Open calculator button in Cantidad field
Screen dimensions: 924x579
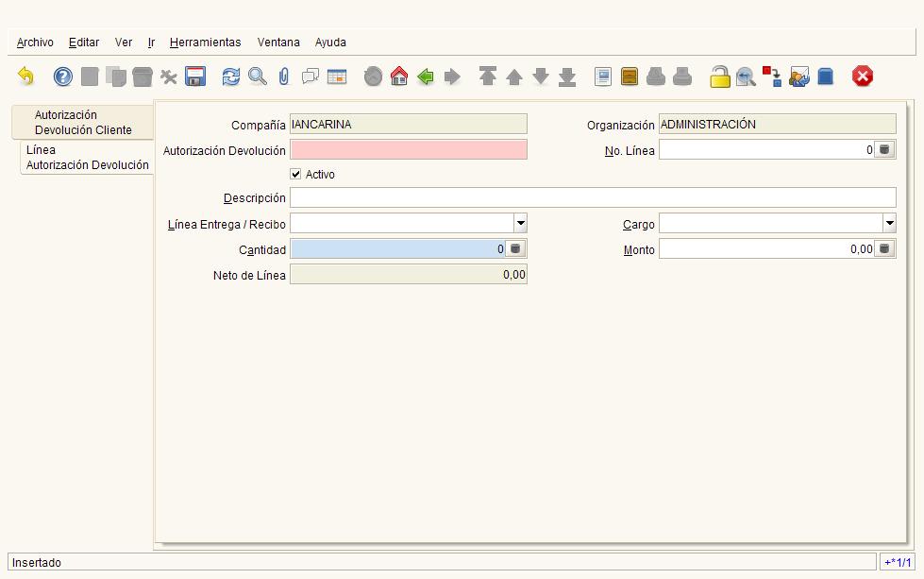(515, 248)
